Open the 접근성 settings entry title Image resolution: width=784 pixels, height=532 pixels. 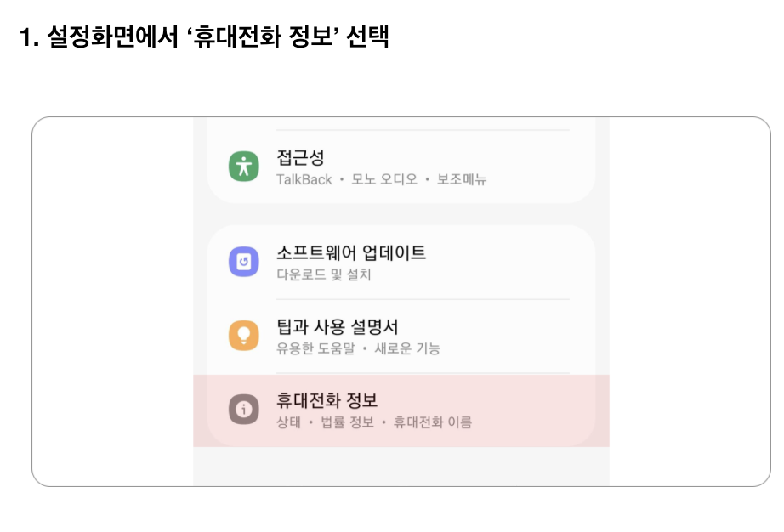click(x=300, y=158)
